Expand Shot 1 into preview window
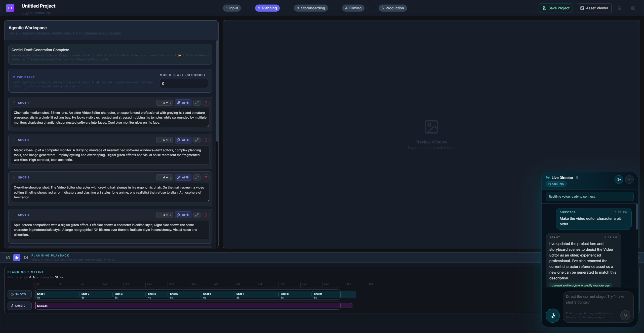The height and width of the screenshot is (333, 644). pyautogui.click(x=197, y=103)
